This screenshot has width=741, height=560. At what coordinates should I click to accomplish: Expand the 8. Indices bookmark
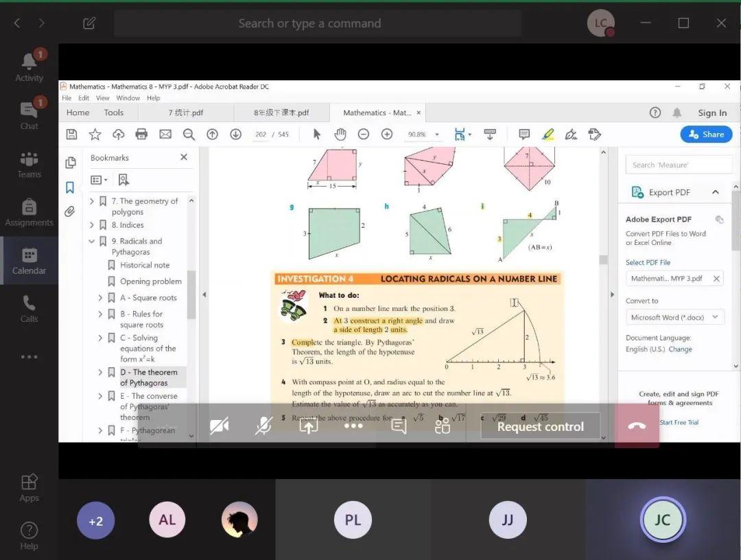point(92,225)
